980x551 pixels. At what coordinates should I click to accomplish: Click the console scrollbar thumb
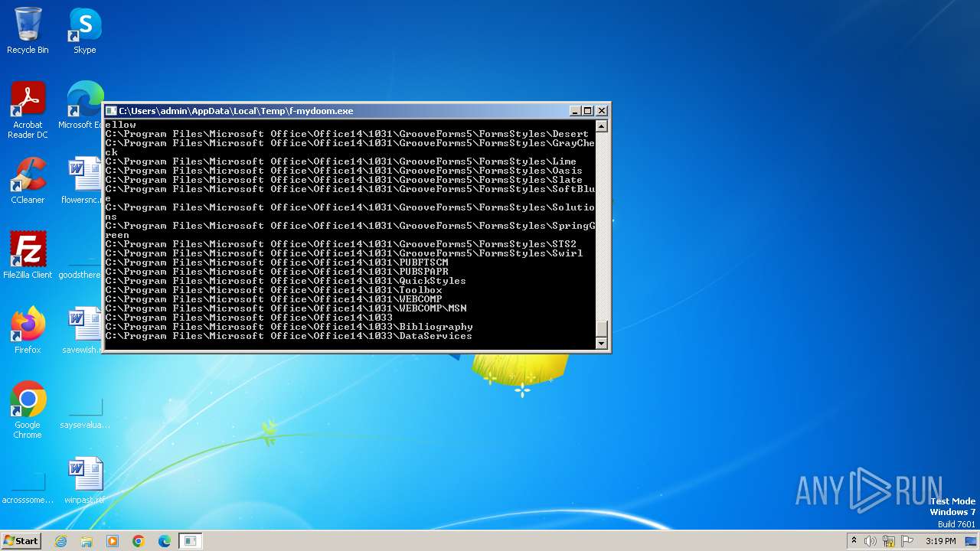pyautogui.click(x=602, y=329)
